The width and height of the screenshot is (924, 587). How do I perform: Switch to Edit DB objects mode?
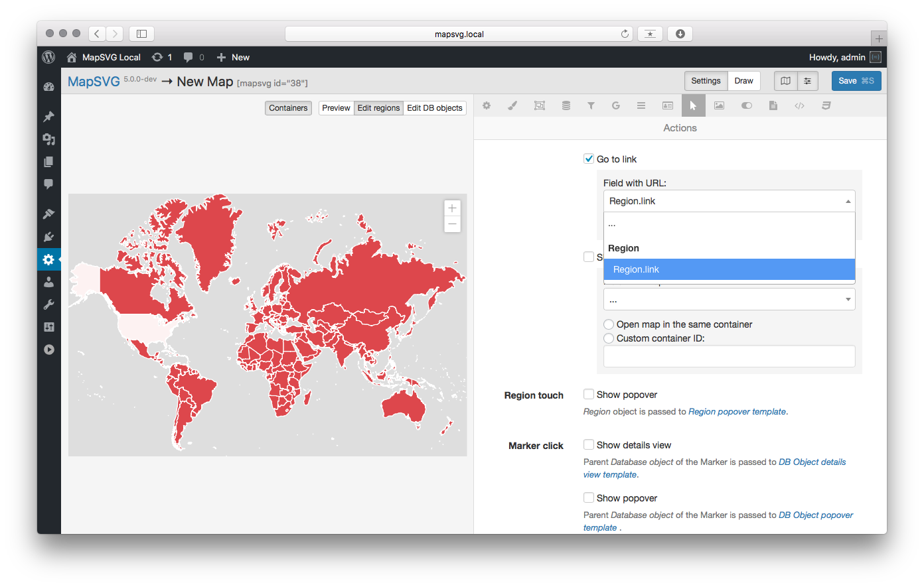click(x=435, y=108)
